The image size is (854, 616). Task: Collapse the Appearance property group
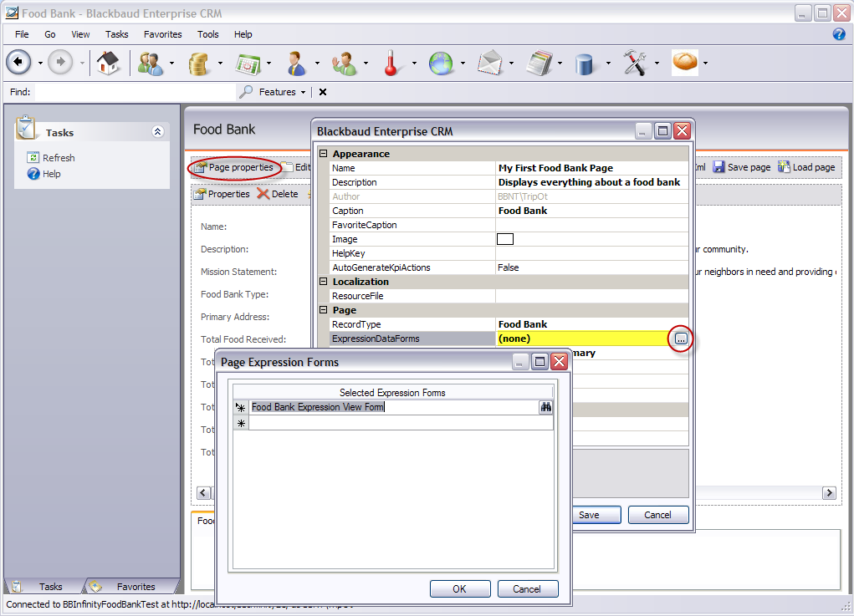pyautogui.click(x=323, y=154)
